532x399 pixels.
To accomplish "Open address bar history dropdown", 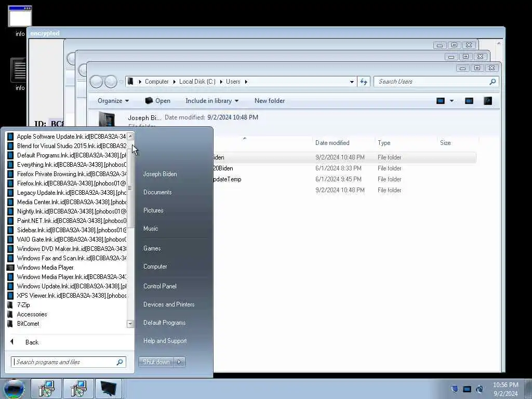I will (x=352, y=82).
